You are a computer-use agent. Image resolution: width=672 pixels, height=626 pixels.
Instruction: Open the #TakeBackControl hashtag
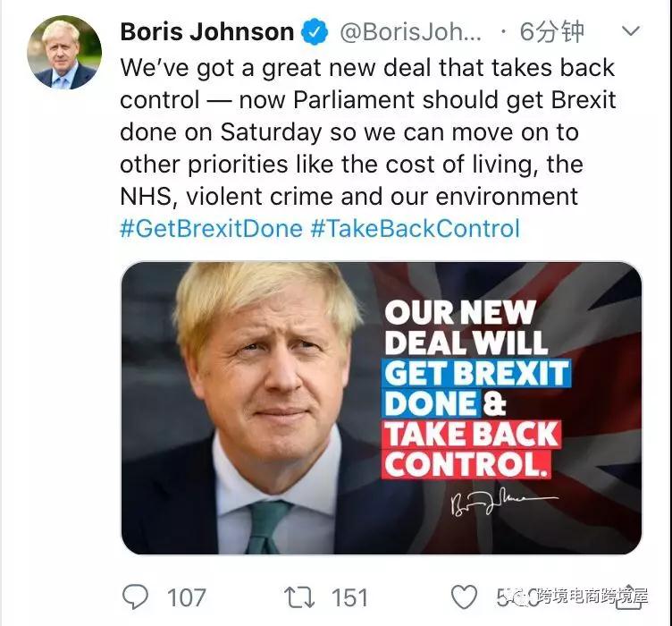(x=416, y=228)
